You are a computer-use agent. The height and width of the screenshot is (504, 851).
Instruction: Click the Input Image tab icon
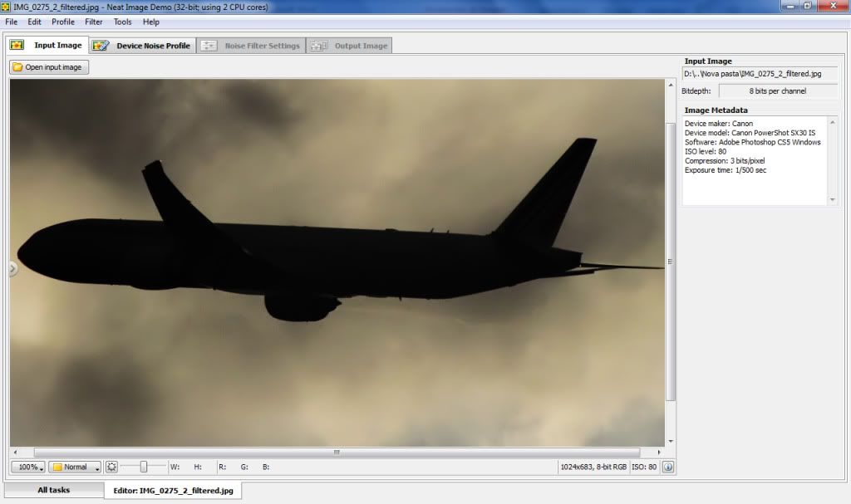click(17, 45)
